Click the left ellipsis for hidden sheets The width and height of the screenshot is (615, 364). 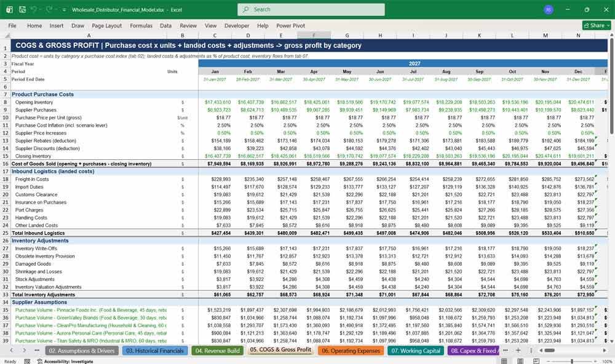click(x=37, y=350)
